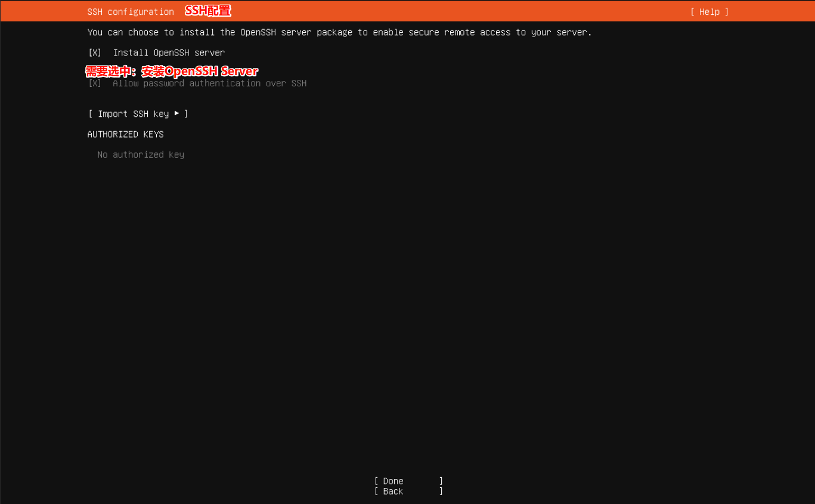
Task: Click the closing bracket of the Back button
Action: coord(441,491)
